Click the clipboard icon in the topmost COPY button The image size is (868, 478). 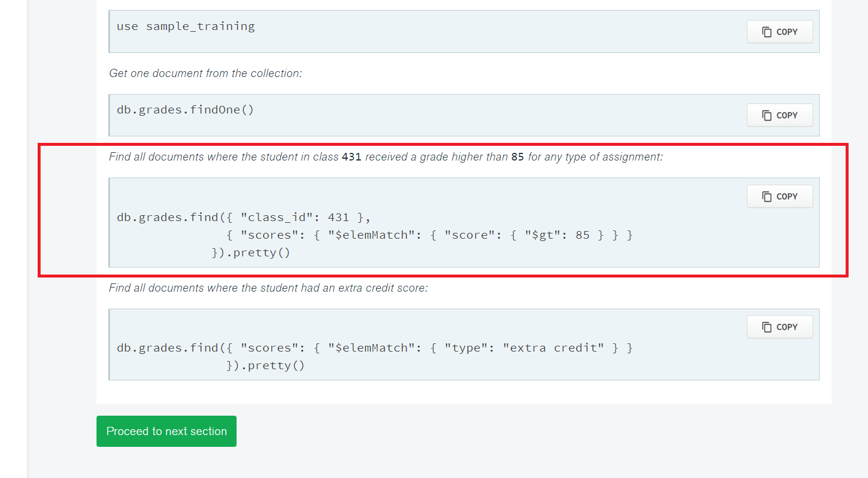766,31
